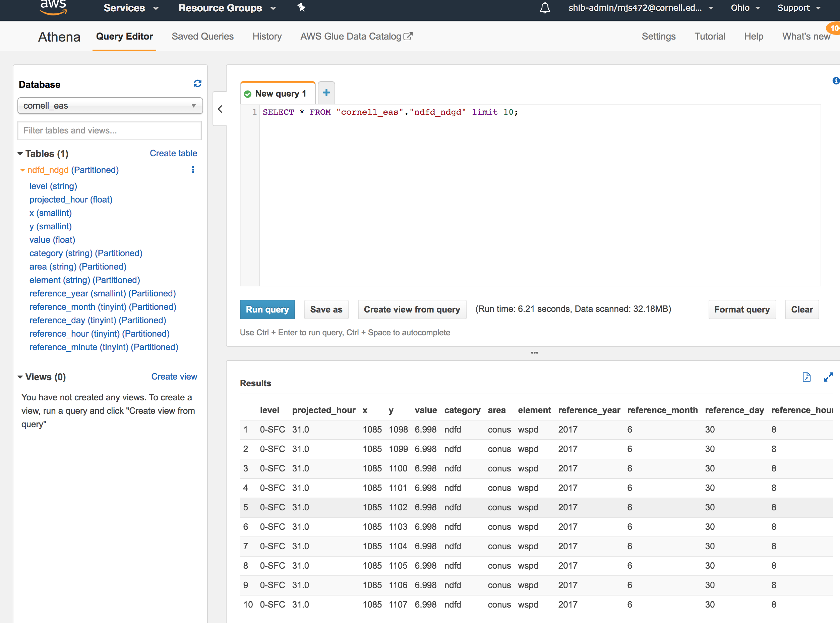Collapse the Views (0) section
The image size is (840, 623).
click(x=20, y=377)
